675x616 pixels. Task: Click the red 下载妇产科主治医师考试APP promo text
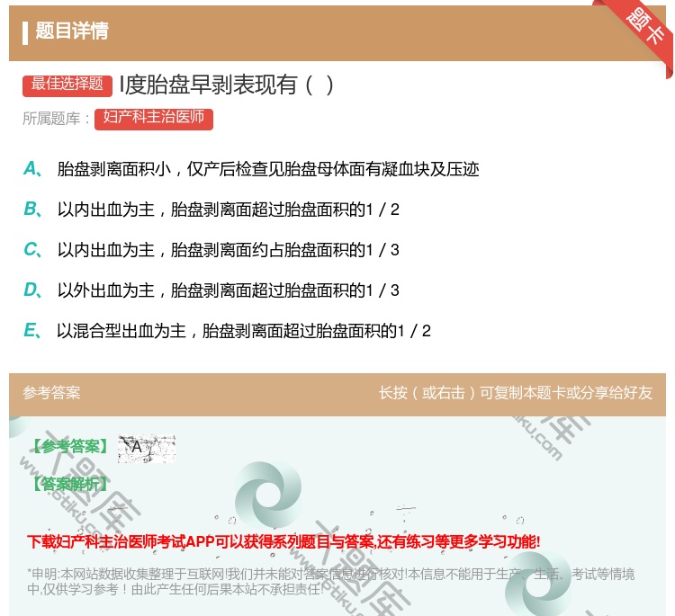(283, 541)
